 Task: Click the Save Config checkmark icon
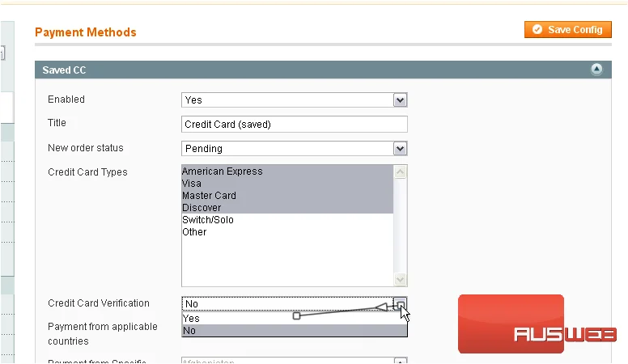pos(537,30)
